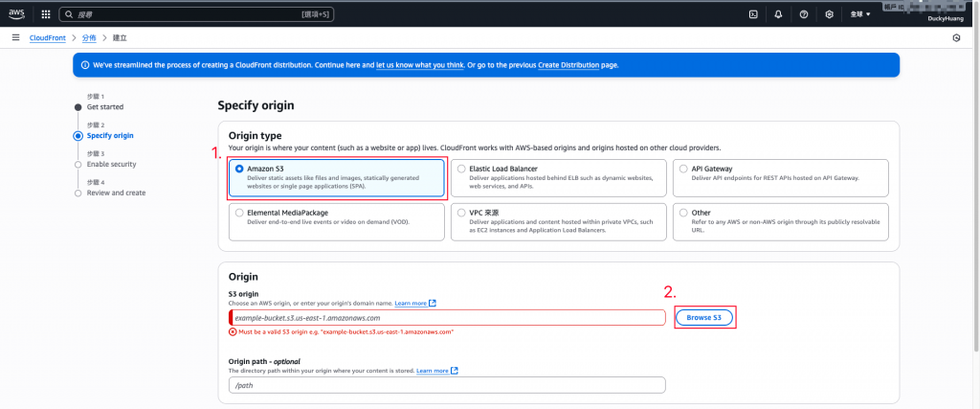The width and height of the screenshot is (980, 409).
Task: Open the Create Distribution link in banner
Action: [x=568, y=65]
